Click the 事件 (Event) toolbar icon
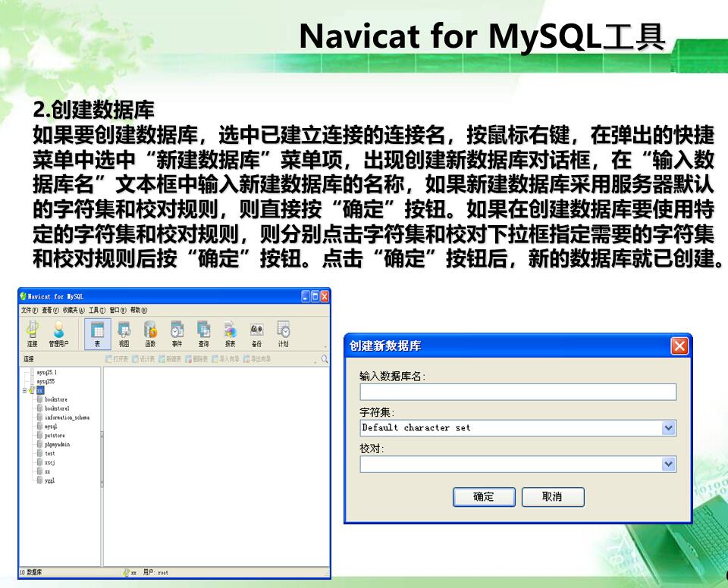The width and height of the screenshot is (728, 588). pyautogui.click(x=177, y=333)
